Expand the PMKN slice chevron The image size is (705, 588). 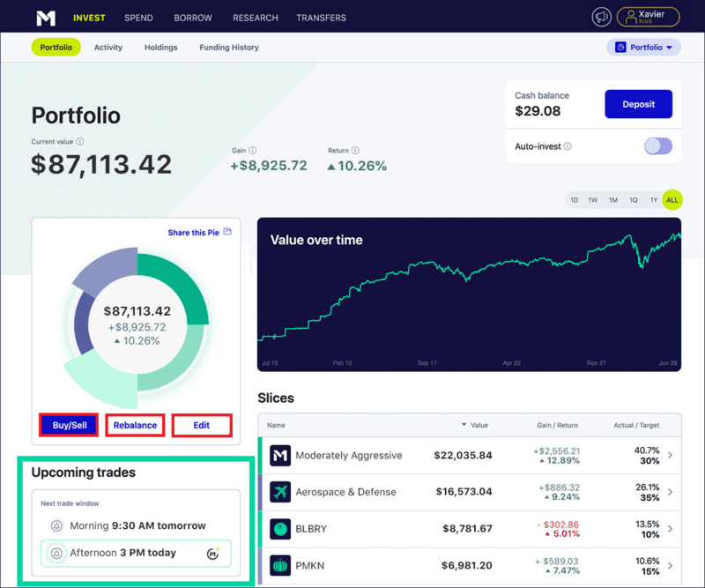click(x=671, y=565)
